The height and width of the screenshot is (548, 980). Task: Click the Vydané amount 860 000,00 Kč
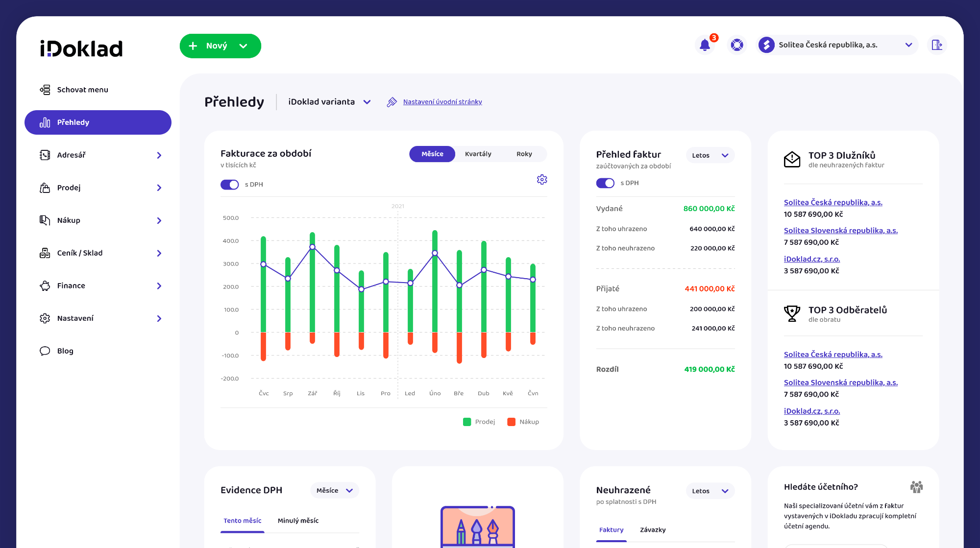click(709, 209)
